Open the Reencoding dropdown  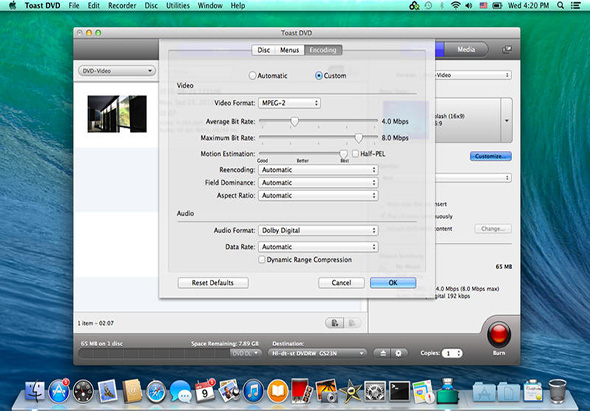coord(318,170)
